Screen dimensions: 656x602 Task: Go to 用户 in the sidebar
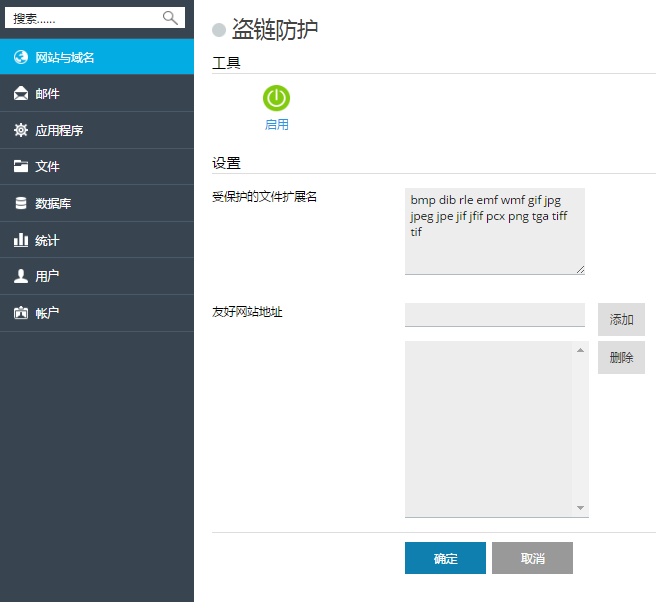(x=97, y=276)
